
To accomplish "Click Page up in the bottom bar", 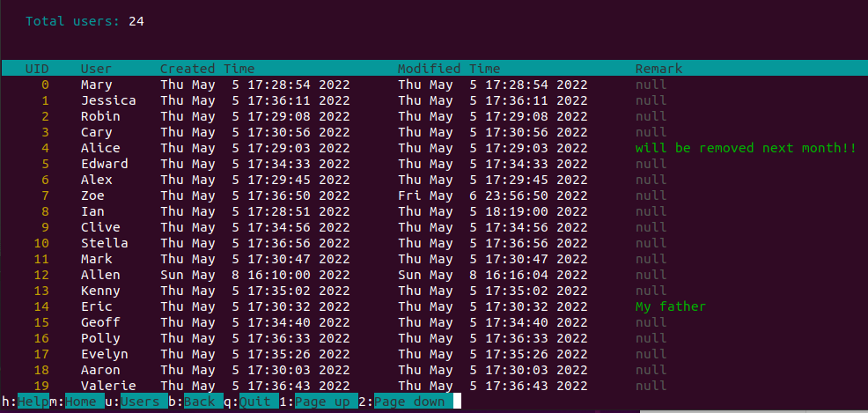I will point(326,402).
